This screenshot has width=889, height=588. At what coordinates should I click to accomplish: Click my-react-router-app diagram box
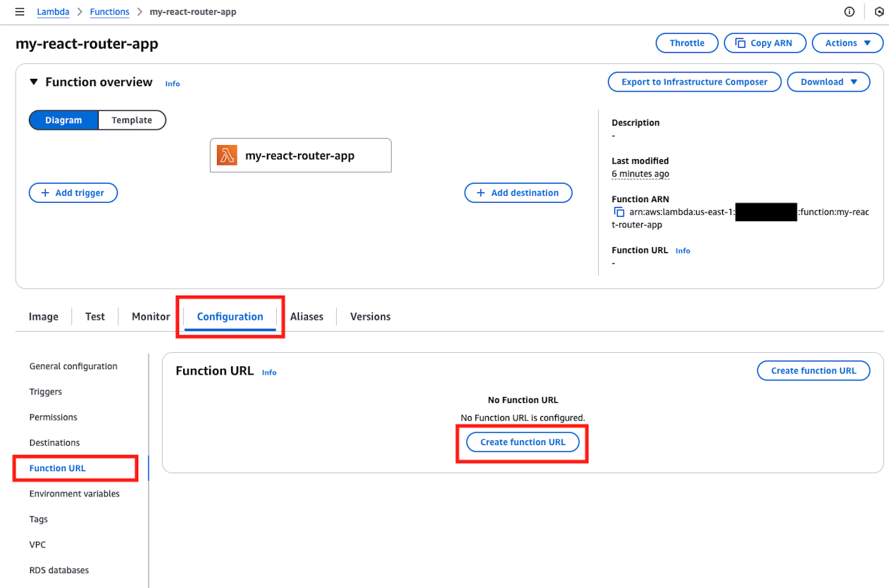(x=301, y=156)
